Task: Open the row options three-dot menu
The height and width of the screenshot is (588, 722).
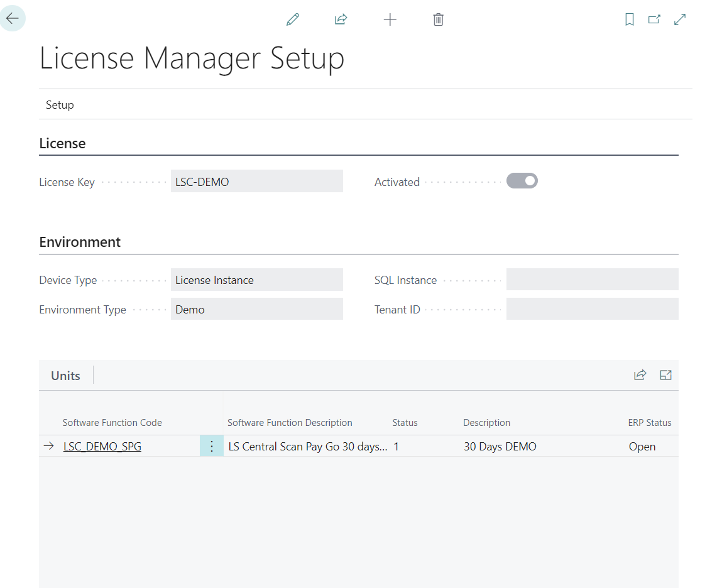Action: pos(212,446)
